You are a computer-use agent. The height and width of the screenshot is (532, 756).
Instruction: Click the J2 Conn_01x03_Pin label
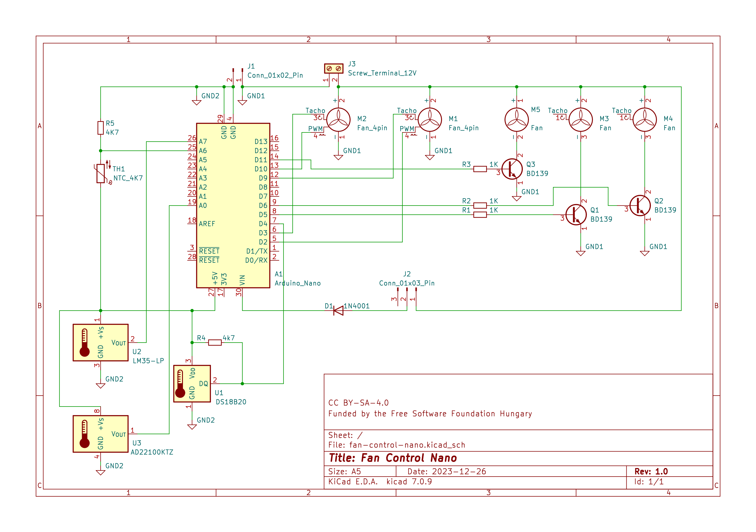407,283
